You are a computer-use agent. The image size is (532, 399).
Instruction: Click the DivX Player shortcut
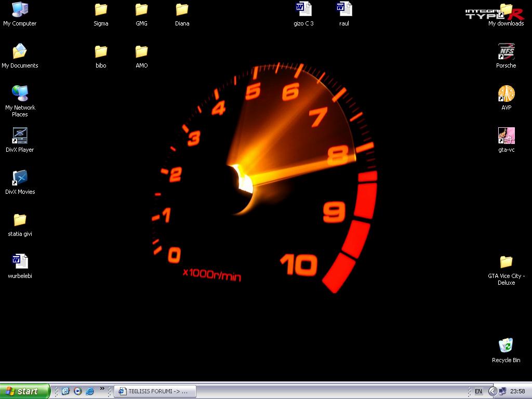(20, 136)
